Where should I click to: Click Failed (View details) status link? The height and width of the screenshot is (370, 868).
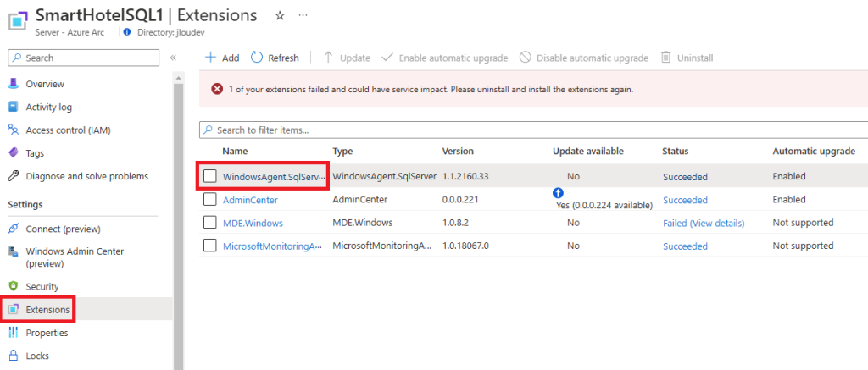pyautogui.click(x=704, y=224)
